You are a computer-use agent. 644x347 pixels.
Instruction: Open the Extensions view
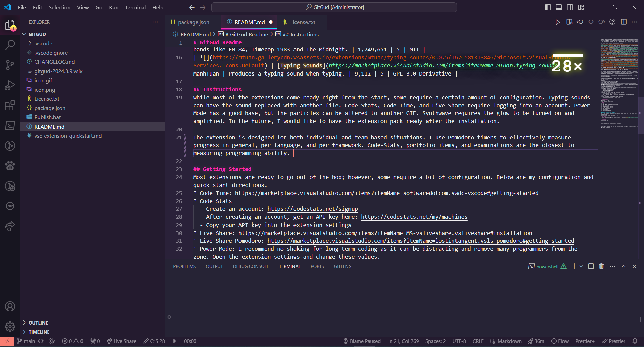click(x=10, y=105)
